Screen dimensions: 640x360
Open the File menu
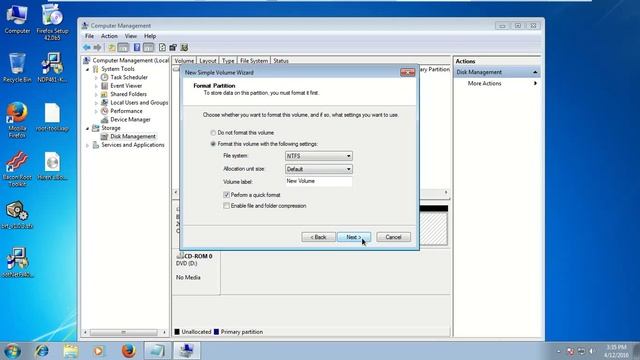point(89,36)
